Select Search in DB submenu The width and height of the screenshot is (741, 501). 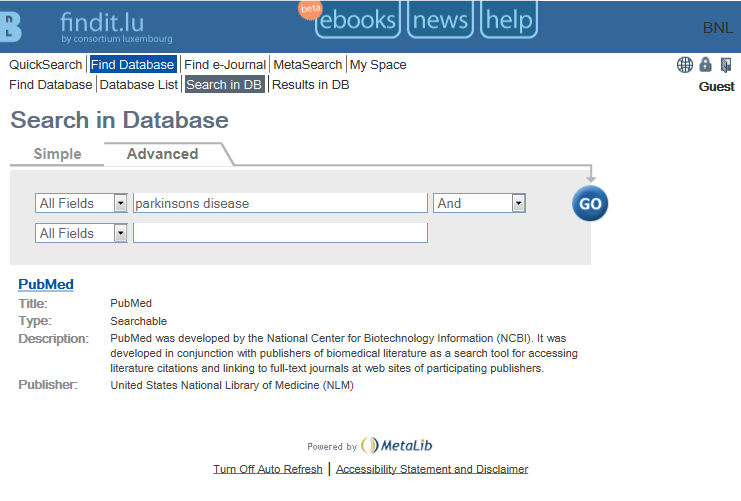click(x=224, y=85)
